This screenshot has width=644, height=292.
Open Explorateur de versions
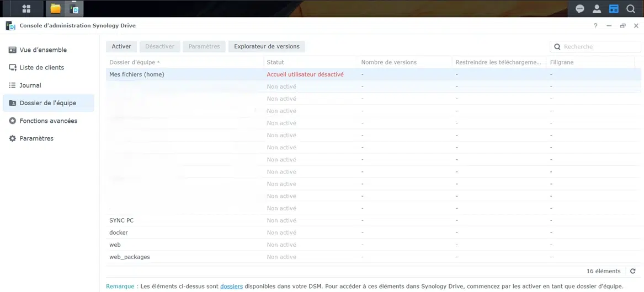click(x=267, y=46)
